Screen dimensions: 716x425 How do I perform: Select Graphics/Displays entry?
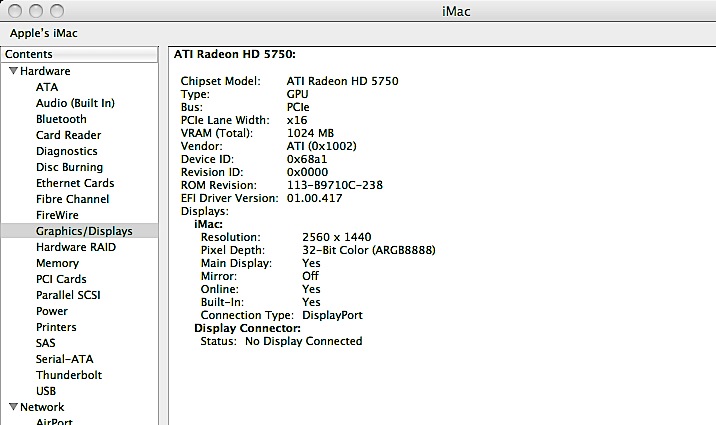point(79,231)
